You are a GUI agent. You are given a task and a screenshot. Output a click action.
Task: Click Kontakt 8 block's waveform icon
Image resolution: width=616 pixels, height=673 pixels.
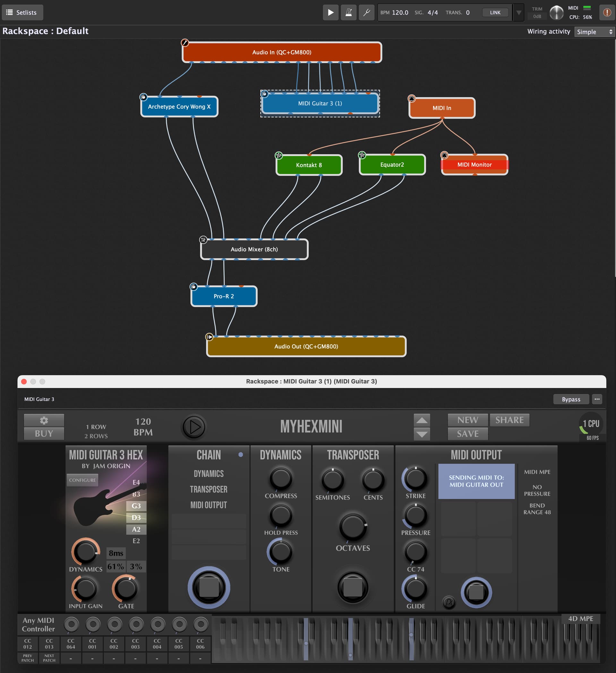(x=278, y=155)
